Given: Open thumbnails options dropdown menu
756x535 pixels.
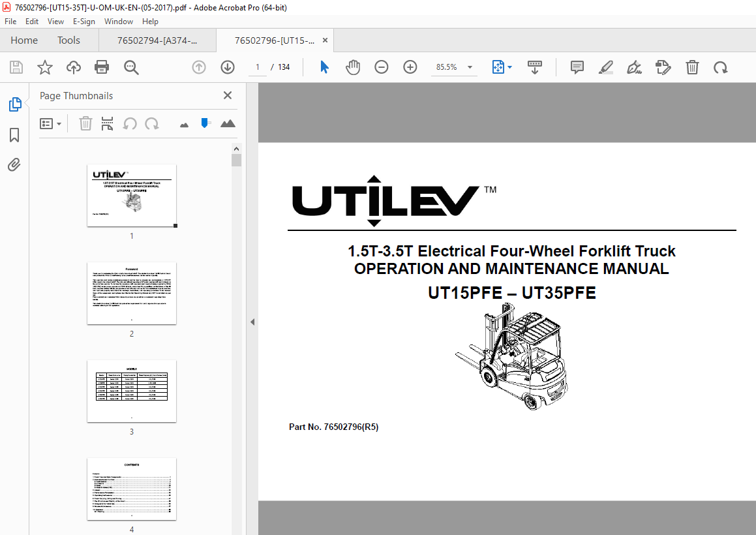Looking at the screenshot, I should [51, 124].
